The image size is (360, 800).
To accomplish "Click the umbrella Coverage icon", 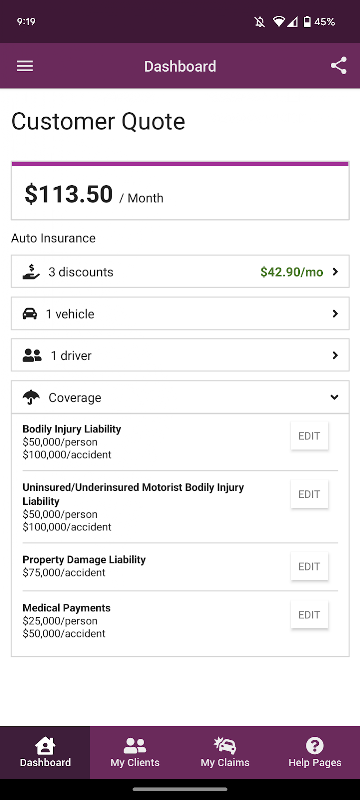I will tap(31, 397).
